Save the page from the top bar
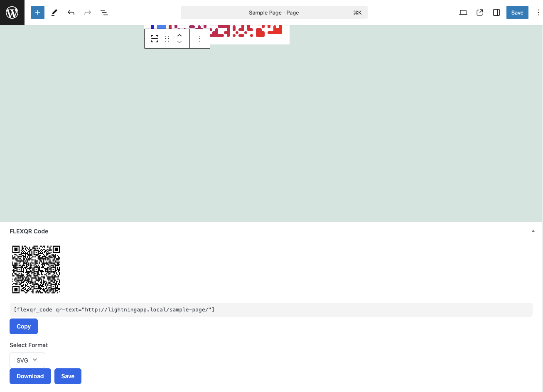543x392 pixels. pyautogui.click(x=517, y=12)
